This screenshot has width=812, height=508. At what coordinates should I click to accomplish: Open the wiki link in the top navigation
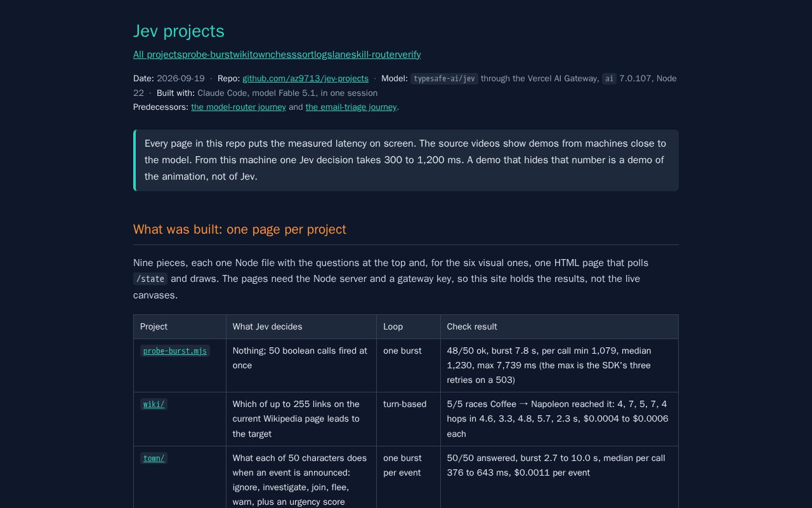(x=242, y=55)
